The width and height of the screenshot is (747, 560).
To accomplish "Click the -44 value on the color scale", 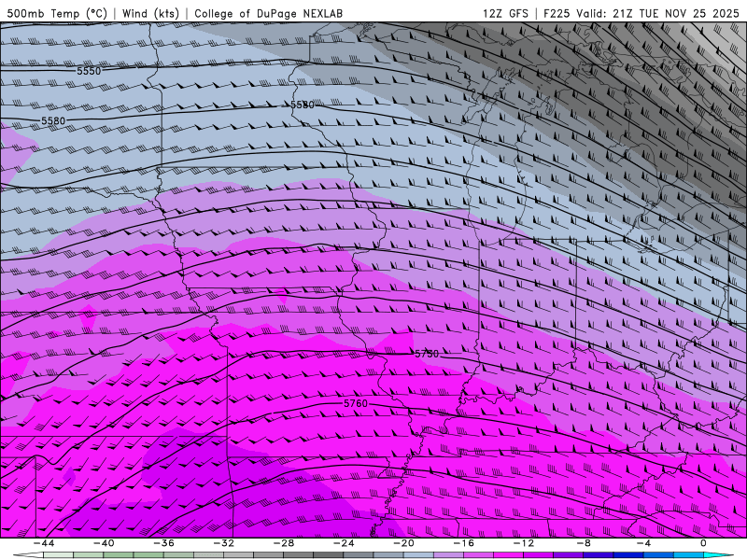I will click(44, 543).
